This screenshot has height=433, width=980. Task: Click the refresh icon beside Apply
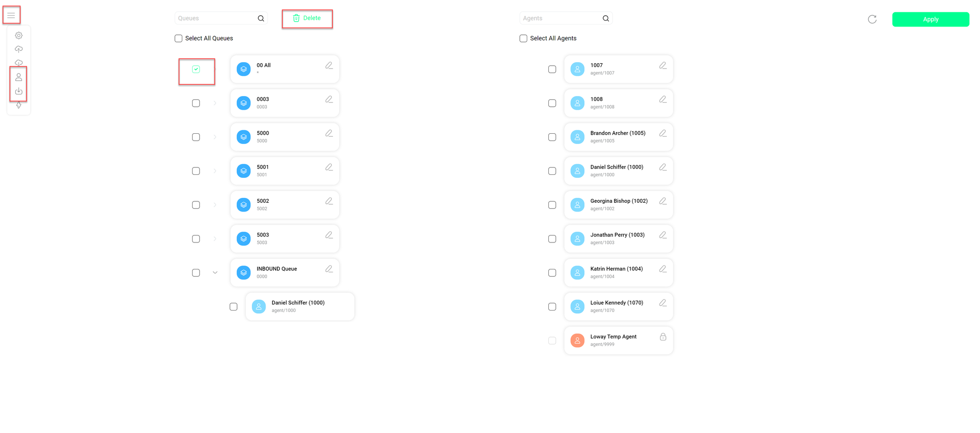872,19
